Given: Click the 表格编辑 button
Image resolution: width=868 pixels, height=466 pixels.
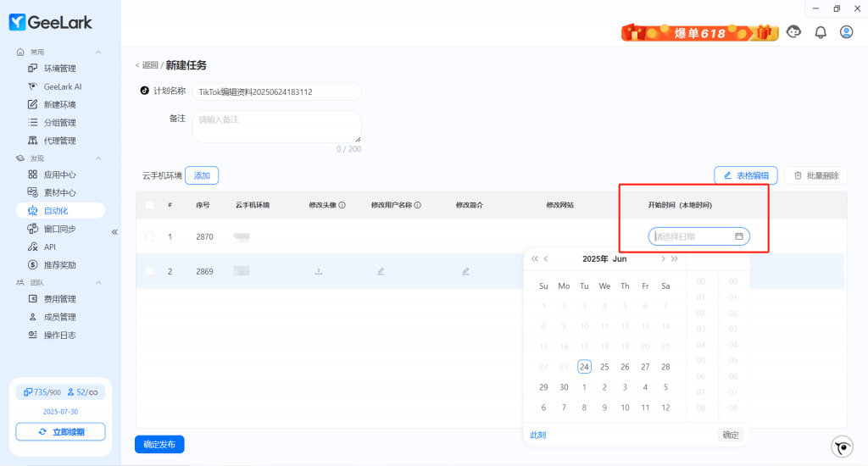Looking at the screenshot, I should click(746, 175).
